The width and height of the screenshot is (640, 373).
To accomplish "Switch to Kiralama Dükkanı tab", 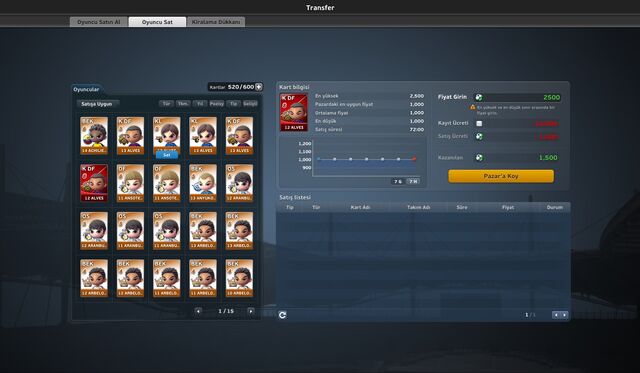I will click(x=216, y=22).
